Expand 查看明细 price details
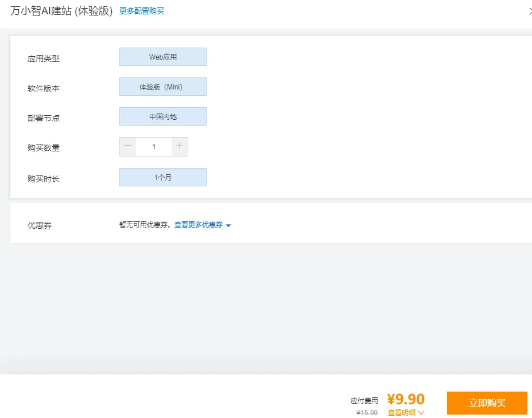Screen dimensions: 532x418 406,413
